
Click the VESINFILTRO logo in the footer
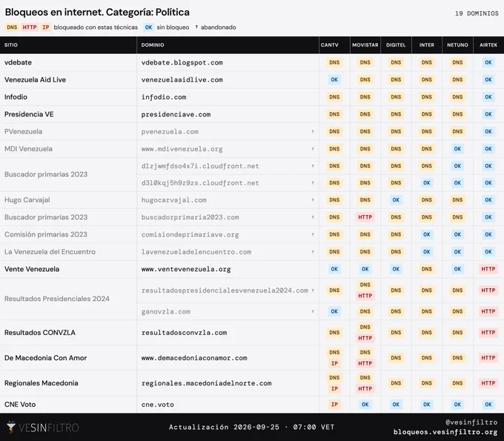[43, 427]
